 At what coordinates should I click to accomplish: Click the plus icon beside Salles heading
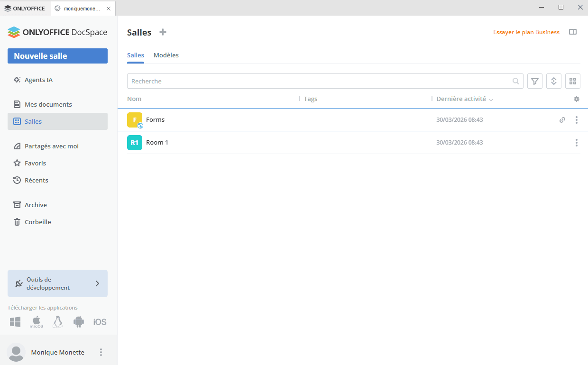tap(163, 32)
